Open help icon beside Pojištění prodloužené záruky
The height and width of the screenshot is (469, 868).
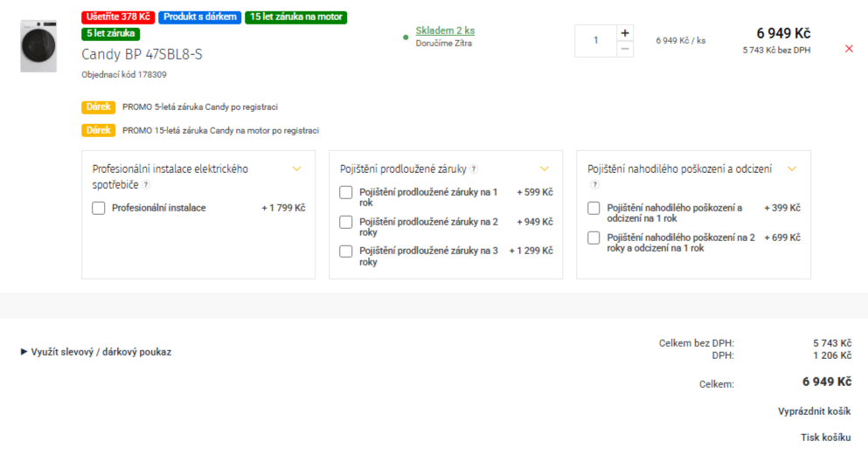coord(474,169)
